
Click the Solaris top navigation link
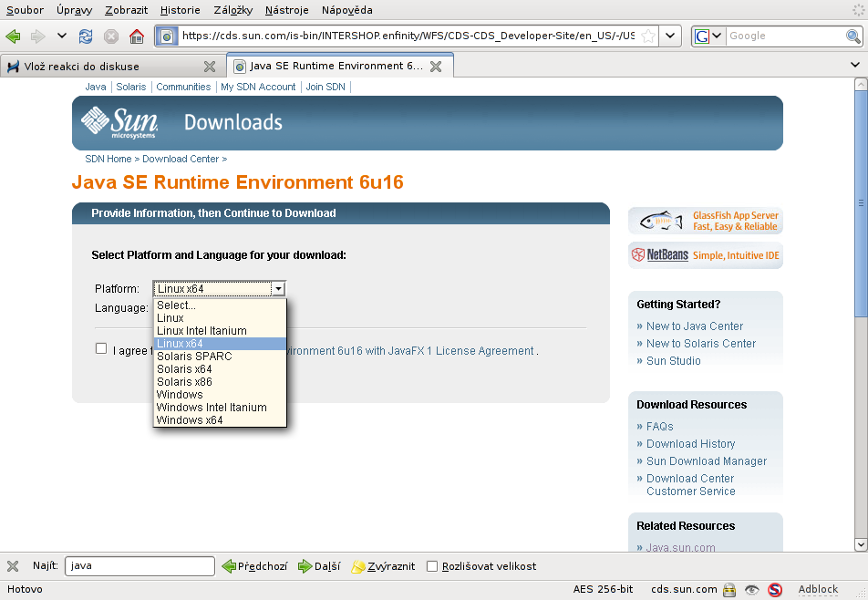coord(131,87)
